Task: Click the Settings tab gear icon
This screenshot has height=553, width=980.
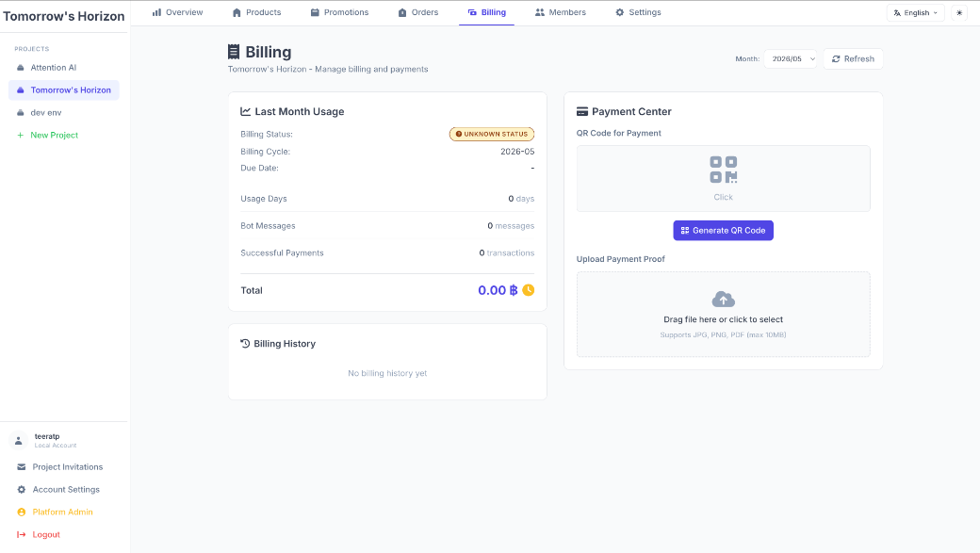Action: (x=619, y=12)
